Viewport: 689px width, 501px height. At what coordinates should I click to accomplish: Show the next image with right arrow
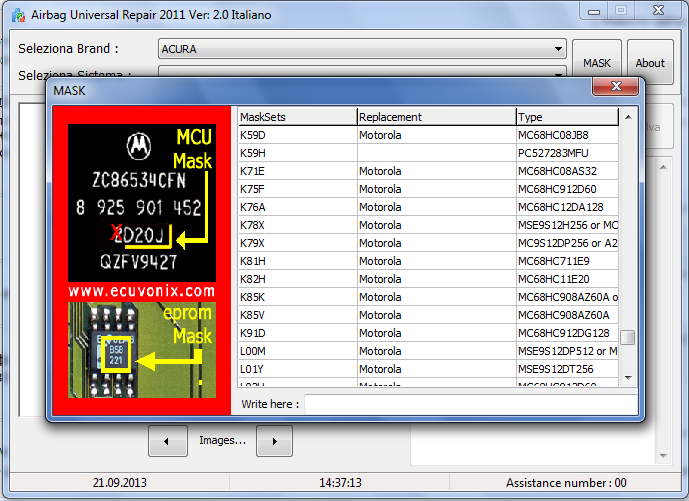[274, 441]
